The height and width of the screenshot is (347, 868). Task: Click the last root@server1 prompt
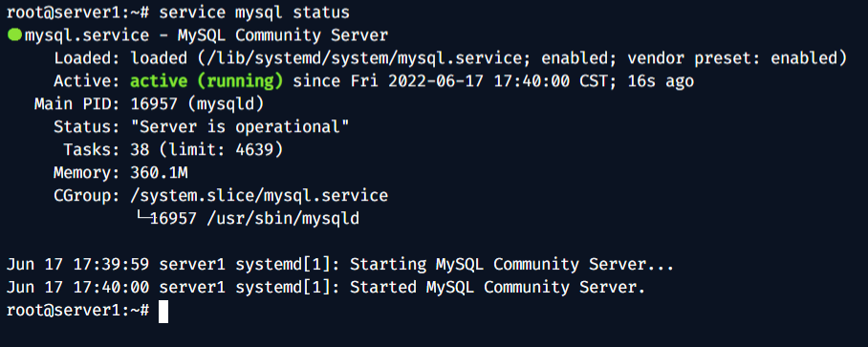pos(77,311)
